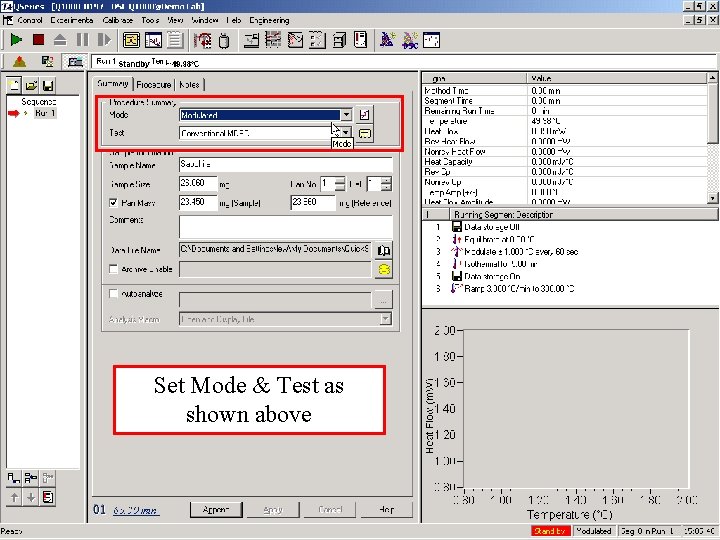Image resolution: width=720 pixels, height=540 pixels.
Task: Browse for data file name with book icon
Action: click(383, 250)
